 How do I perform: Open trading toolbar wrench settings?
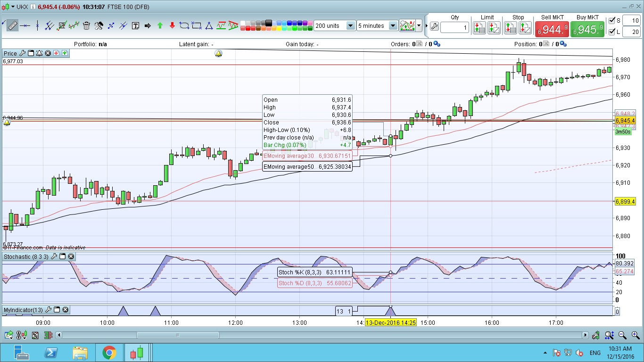pyautogui.click(x=434, y=26)
